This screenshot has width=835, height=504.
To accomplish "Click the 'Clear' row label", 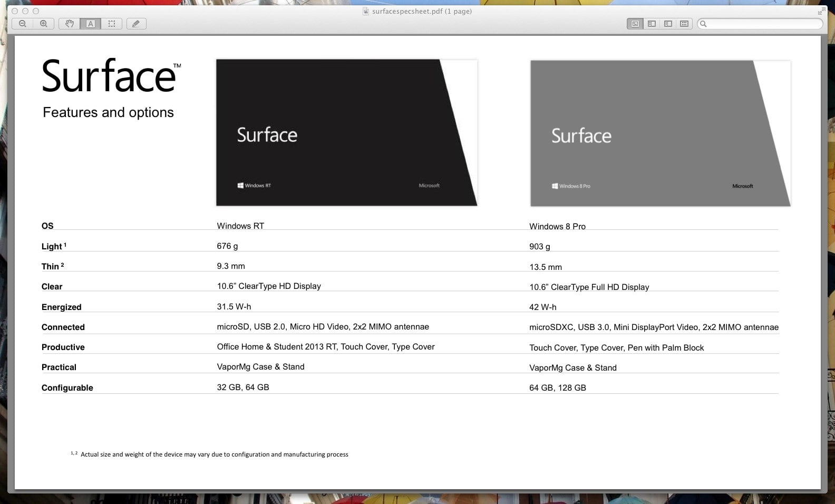I will point(52,286).
